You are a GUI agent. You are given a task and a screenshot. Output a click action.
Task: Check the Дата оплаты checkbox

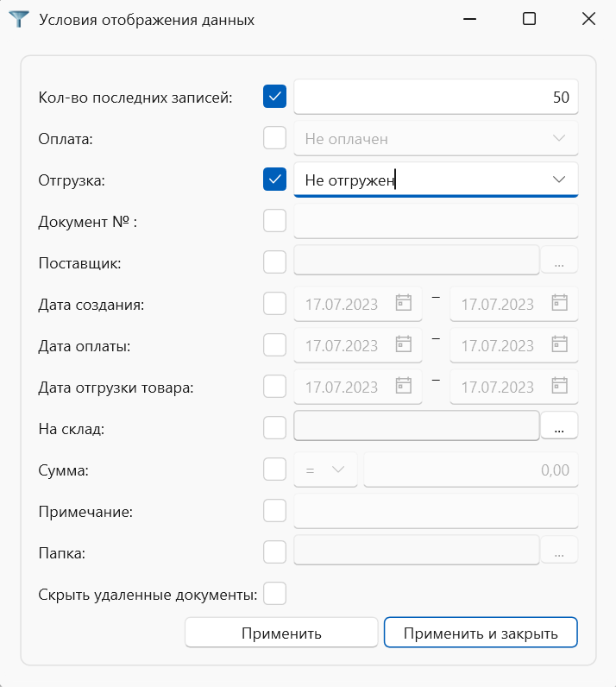pyautogui.click(x=274, y=345)
